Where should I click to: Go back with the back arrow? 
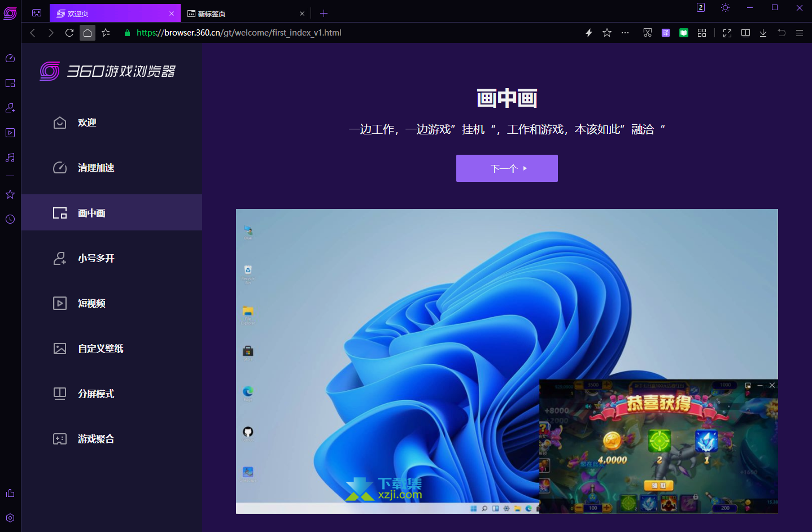pos(33,33)
